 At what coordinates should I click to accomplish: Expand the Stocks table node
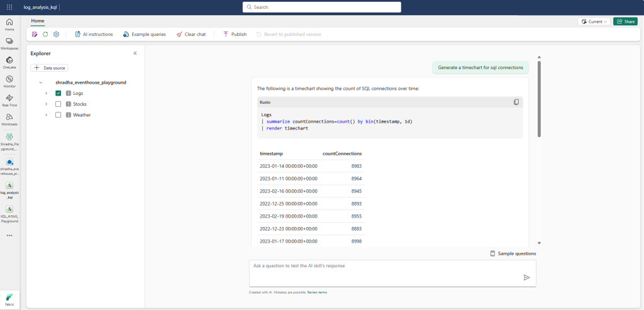46,104
